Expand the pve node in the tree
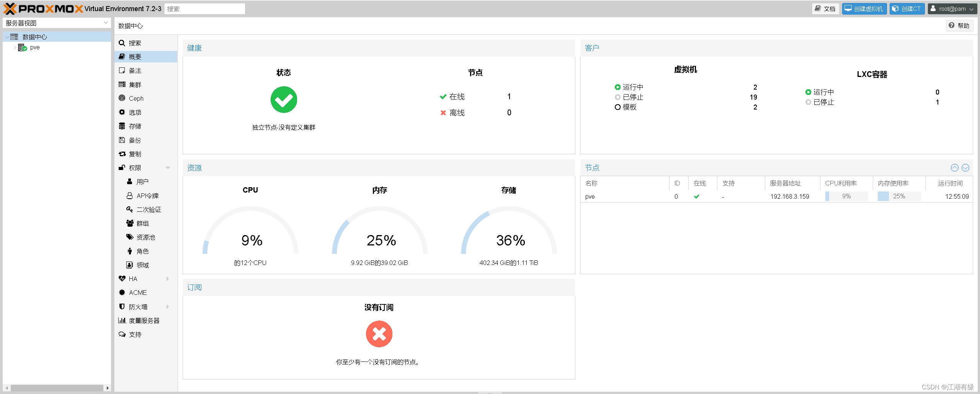 click(15, 47)
